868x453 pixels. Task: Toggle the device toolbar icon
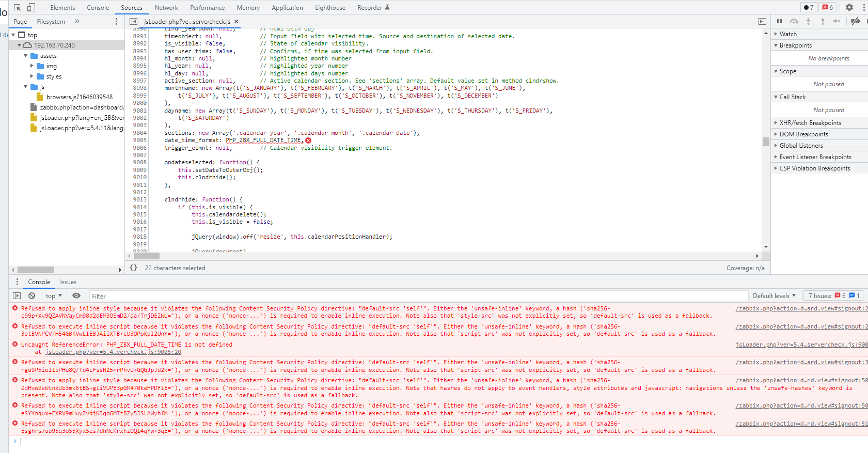(31, 7)
